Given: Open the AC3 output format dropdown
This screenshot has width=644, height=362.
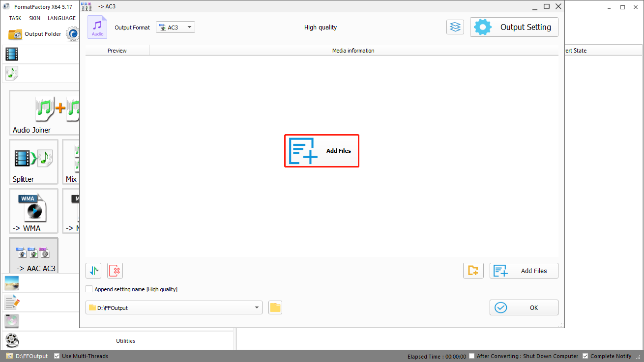Looking at the screenshot, I should [x=176, y=28].
